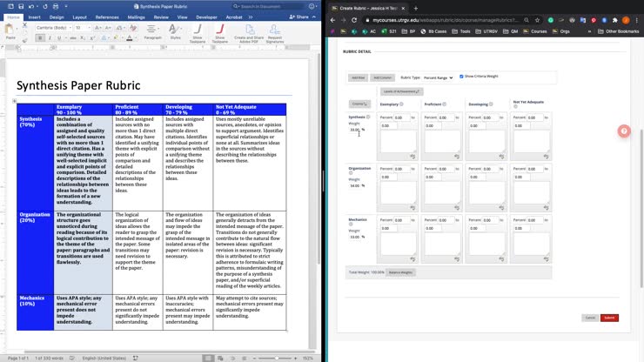Apply Underline formatting in Word

tap(59, 38)
